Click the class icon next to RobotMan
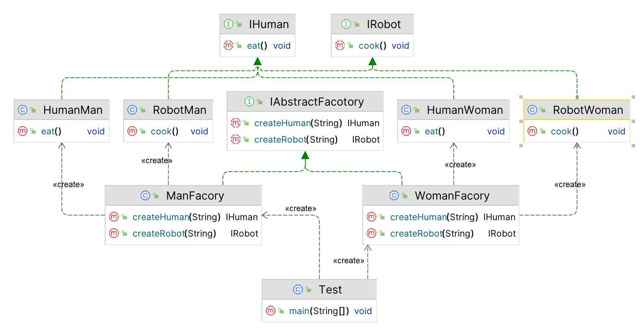Image resolution: width=644 pixels, height=336 pixels. click(x=132, y=110)
